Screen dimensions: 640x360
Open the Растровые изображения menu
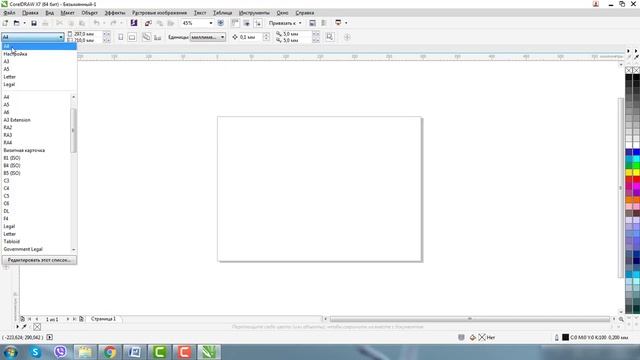coord(159,13)
